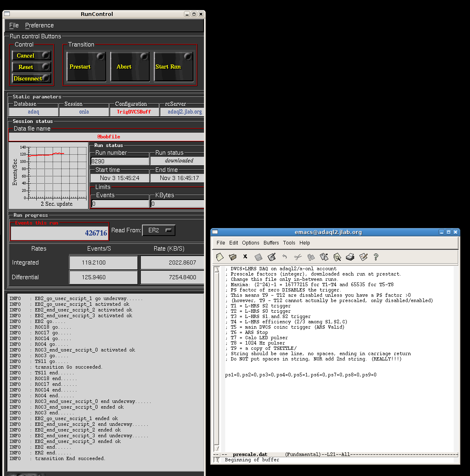
Task: Click the emacs Help question mark icon
Action: click(x=376, y=257)
